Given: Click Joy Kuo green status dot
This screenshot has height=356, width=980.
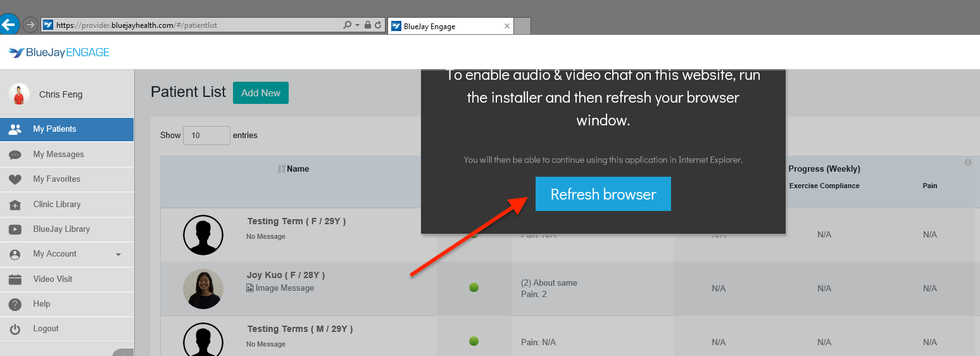Looking at the screenshot, I should [474, 288].
